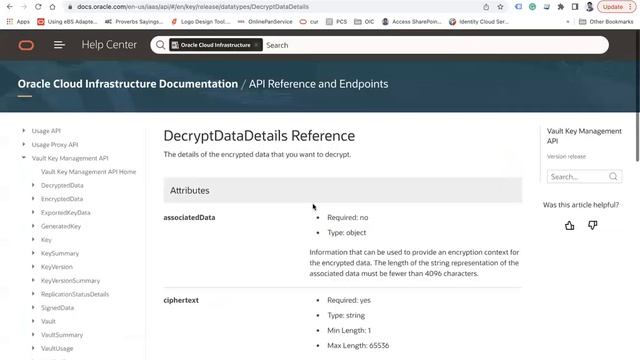
Task: Select SignedData in sidebar
Action: 57,308
